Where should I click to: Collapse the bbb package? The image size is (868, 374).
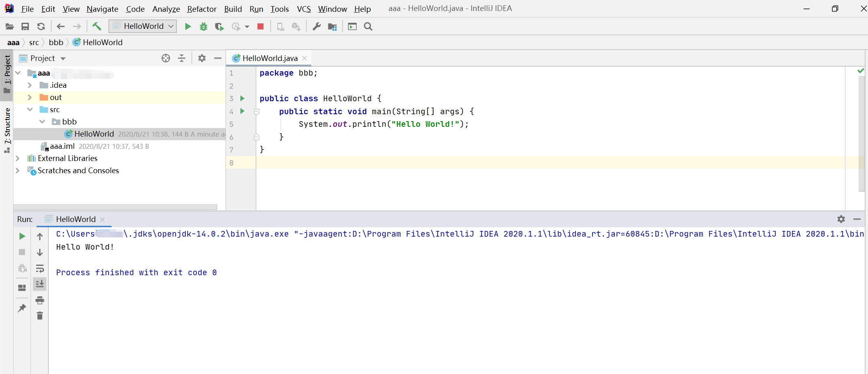pos(42,122)
